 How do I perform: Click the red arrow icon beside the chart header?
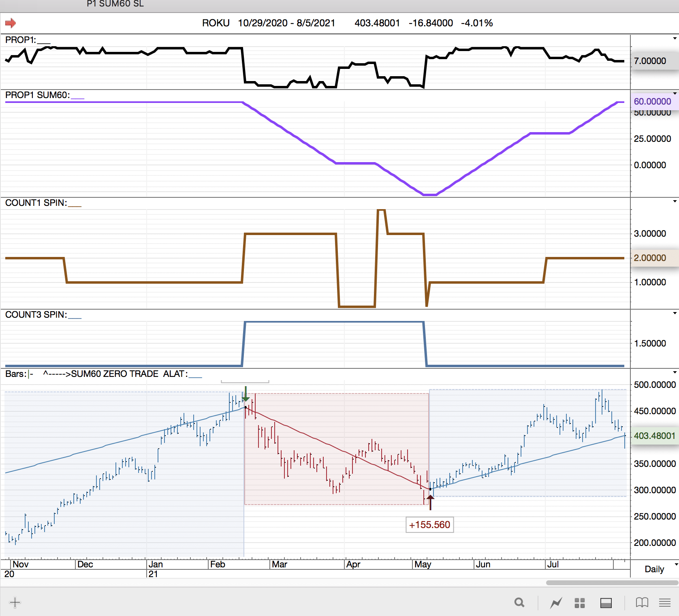pyautogui.click(x=11, y=23)
